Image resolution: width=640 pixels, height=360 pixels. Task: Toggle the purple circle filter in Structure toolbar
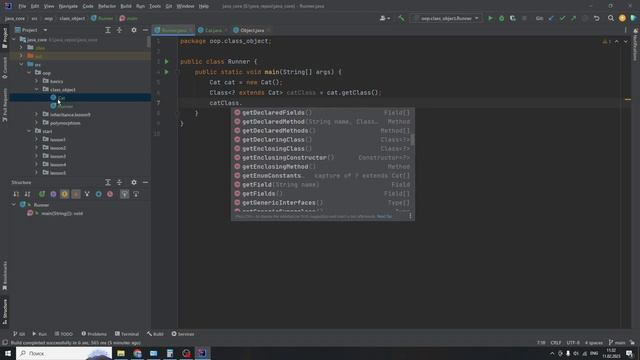tap(53, 194)
